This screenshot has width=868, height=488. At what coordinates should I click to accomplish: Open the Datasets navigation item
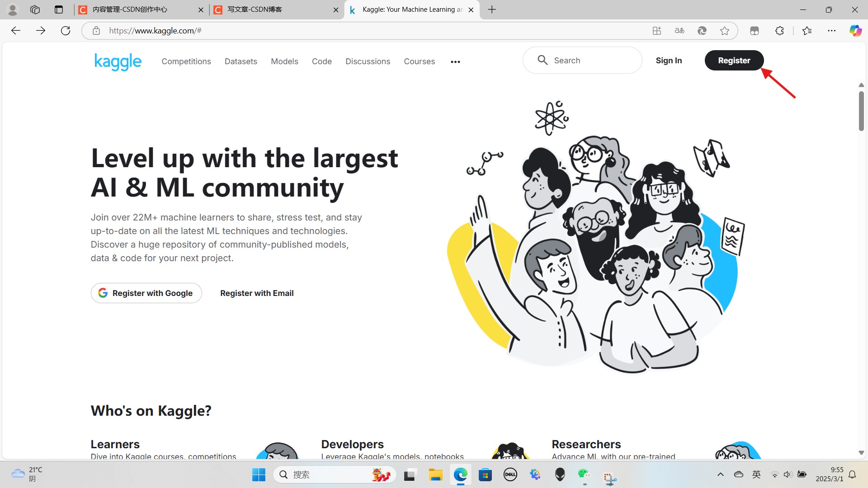(x=241, y=61)
